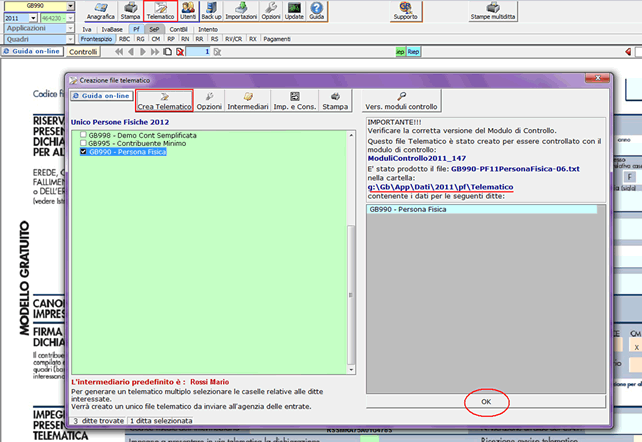Click scroll down arrow in company list
The height and width of the screenshot is (442, 642).
(x=351, y=370)
